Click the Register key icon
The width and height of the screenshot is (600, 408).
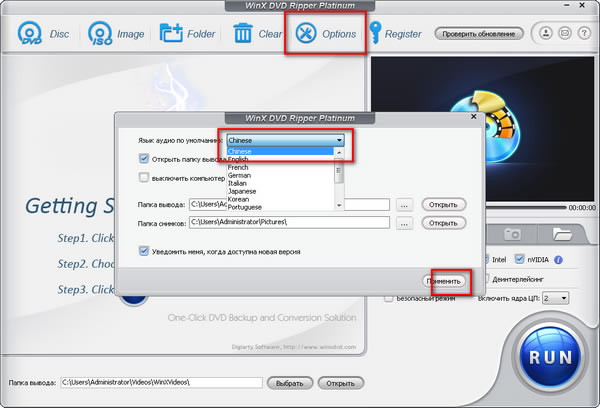click(375, 33)
